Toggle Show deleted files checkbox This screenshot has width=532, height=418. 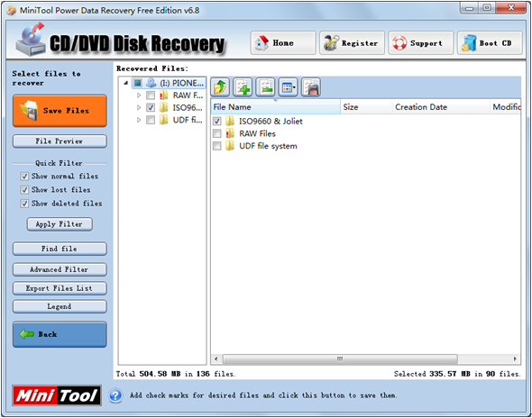(x=24, y=204)
